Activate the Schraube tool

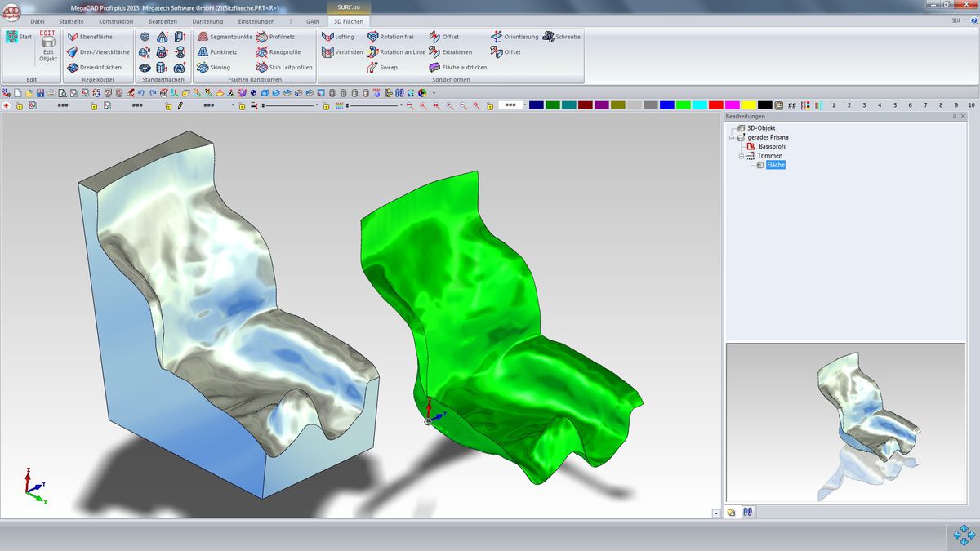click(562, 37)
